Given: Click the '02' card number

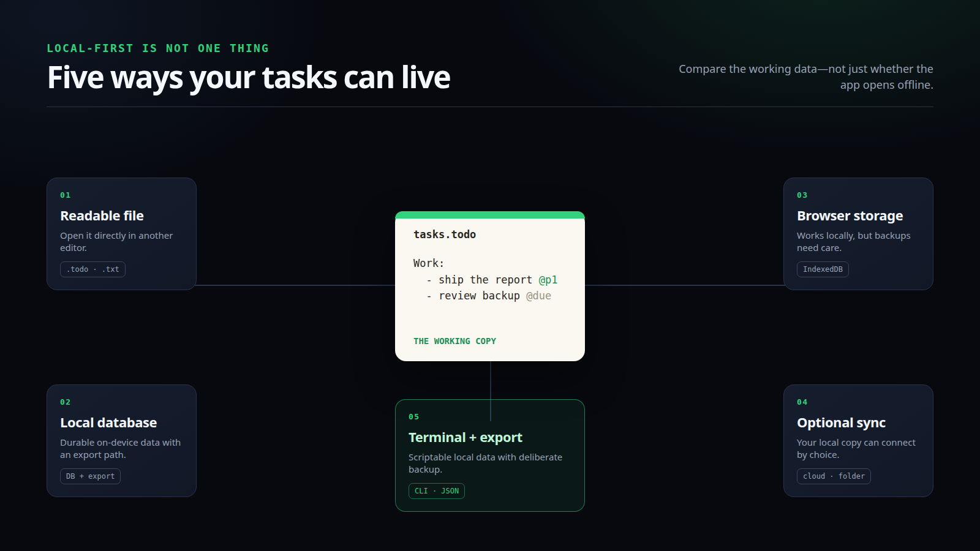Looking at the screenshot, I should 66,402.
